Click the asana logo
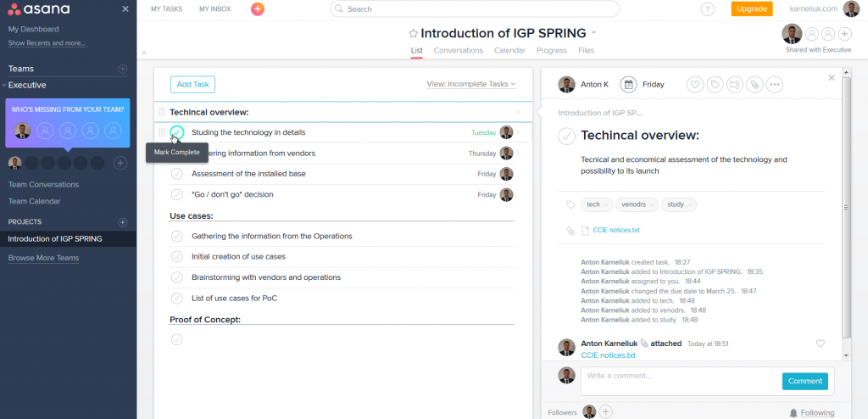Viewport: 868px width, 419px height. (x=39, y=8)
